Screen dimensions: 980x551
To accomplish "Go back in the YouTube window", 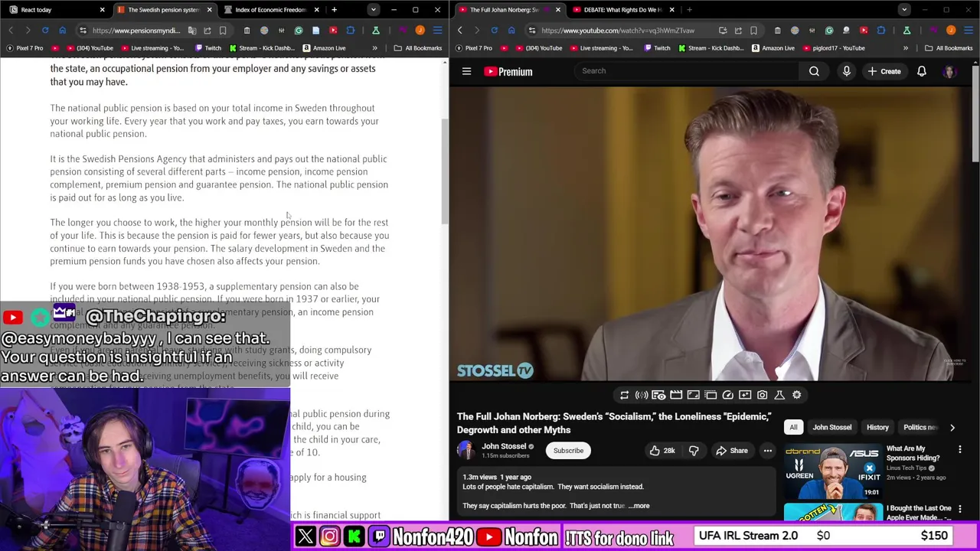I will (460, 31).
